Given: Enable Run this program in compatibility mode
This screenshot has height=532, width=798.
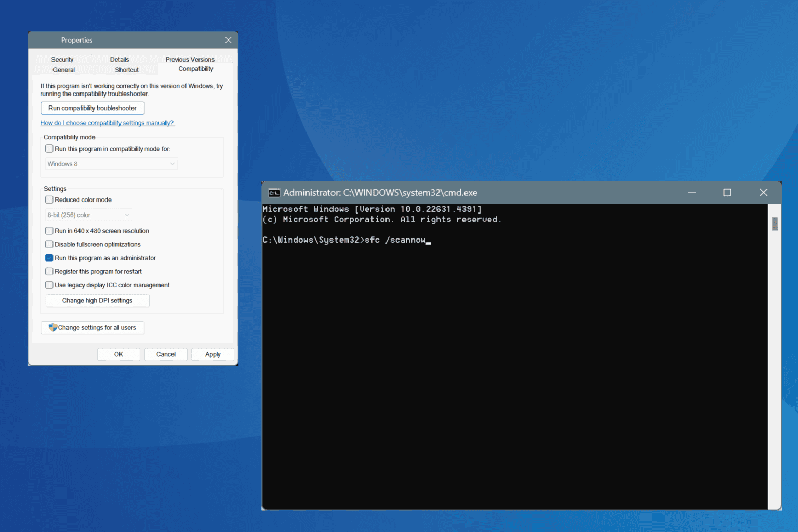Looking at the screenshot, I should point(49,149).
